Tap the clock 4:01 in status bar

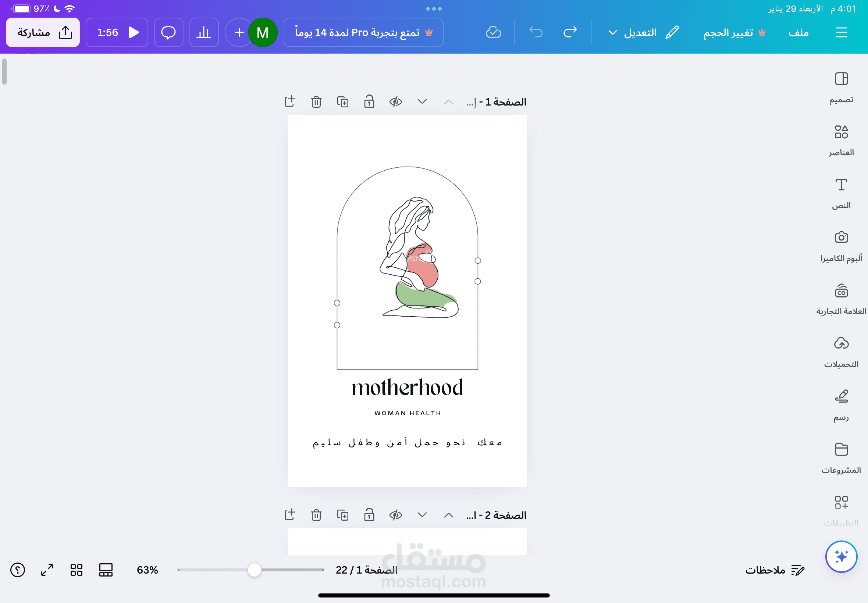point(843,9)
